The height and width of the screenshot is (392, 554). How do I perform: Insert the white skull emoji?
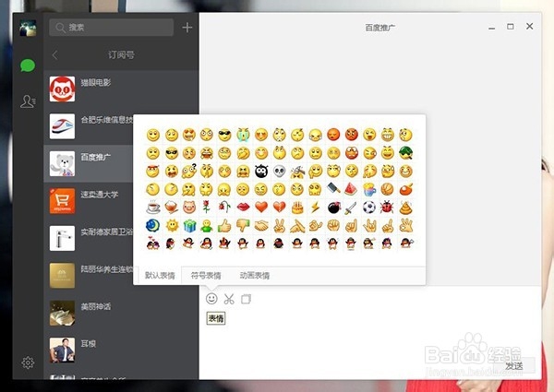coord(279,172)
